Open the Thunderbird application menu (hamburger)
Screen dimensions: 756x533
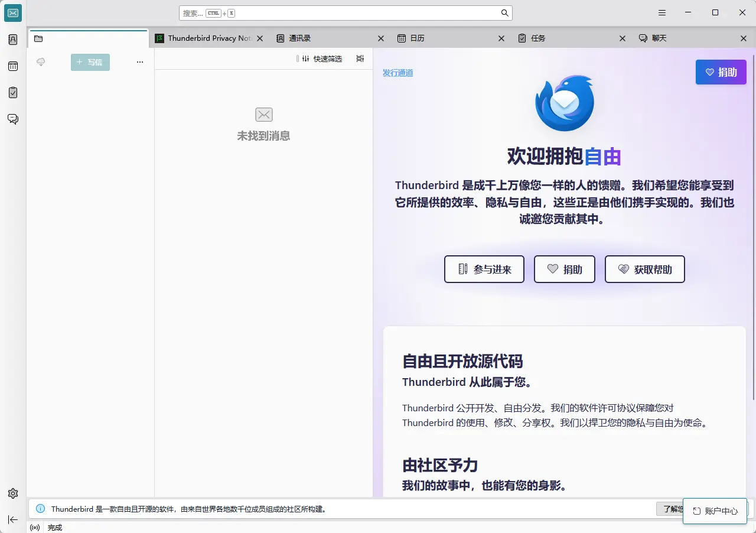pyautogui.click(x=662, y=13)
